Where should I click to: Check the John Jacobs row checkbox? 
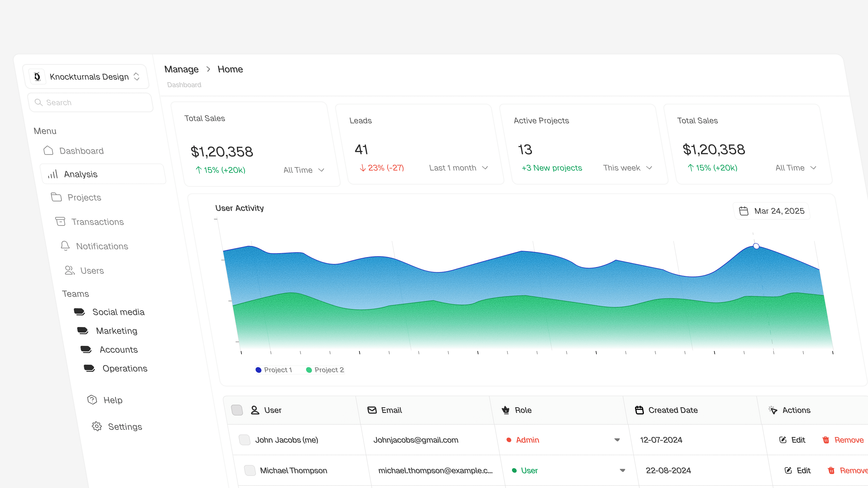pyautogui.click(x=244, y=440)
